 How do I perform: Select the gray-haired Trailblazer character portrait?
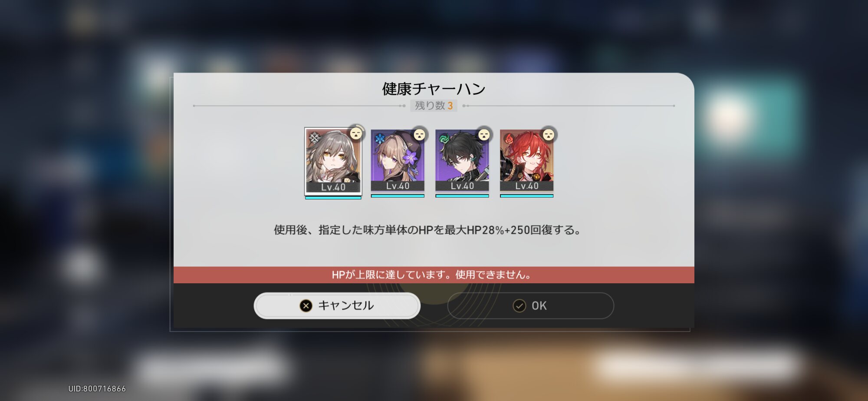point(333,161)
